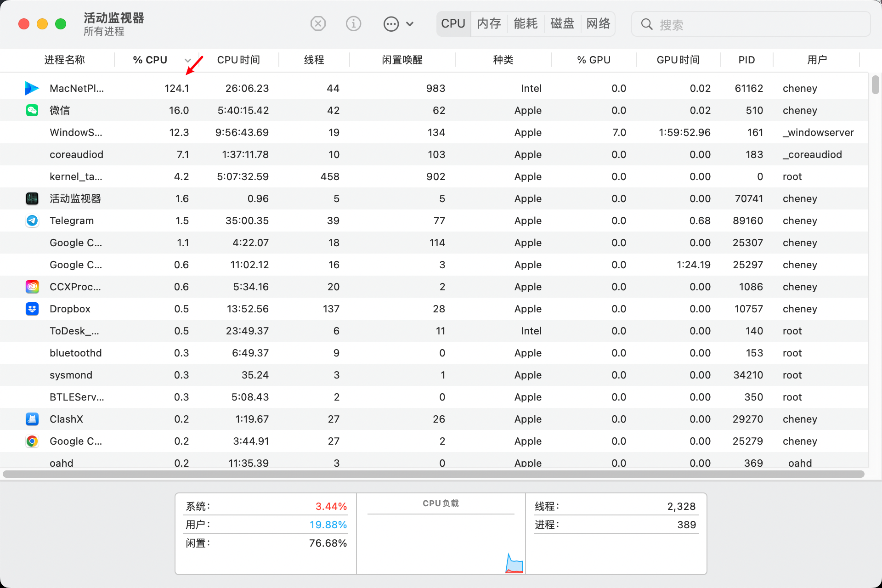Image resolution: width=882 pixels, height=588 pixels.
Task: Select the BTLEServ... process row
Action: (434, 397)
